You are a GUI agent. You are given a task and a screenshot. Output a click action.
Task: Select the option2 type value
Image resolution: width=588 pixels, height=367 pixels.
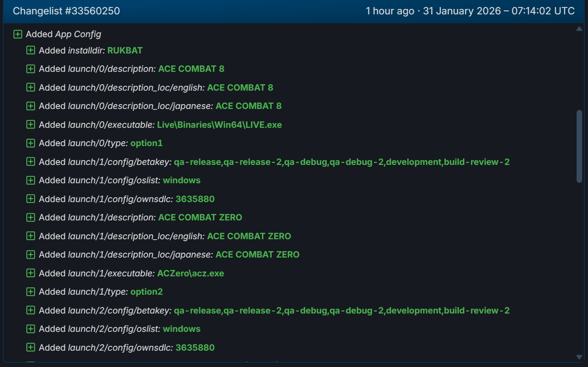146,292
